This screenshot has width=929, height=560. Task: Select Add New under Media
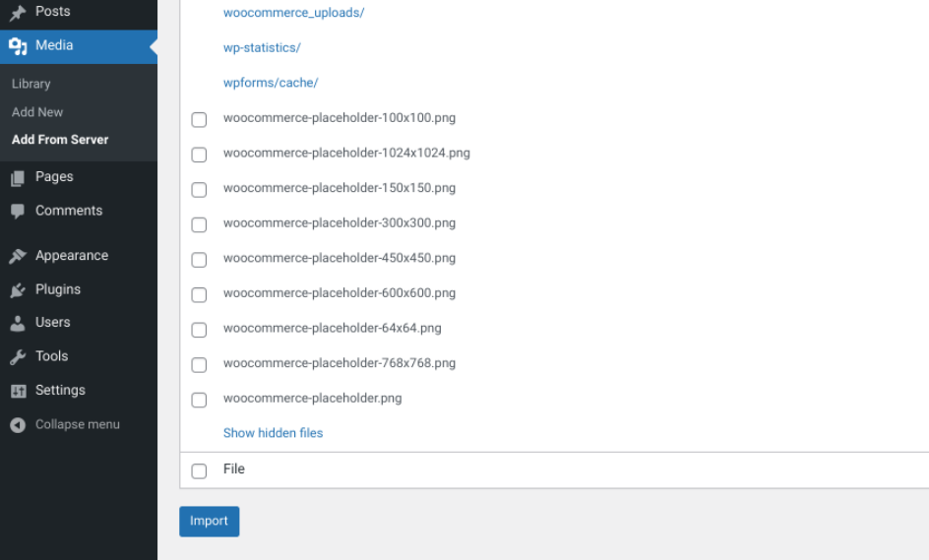coord(37,112)
